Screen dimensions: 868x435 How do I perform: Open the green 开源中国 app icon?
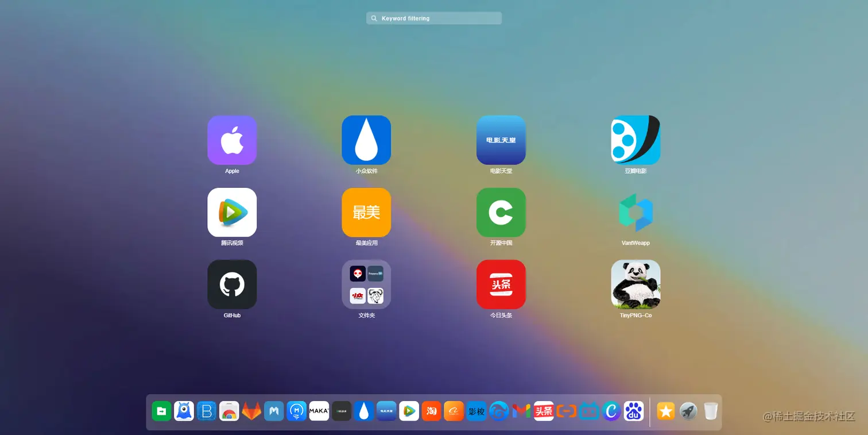pos(501,213)
